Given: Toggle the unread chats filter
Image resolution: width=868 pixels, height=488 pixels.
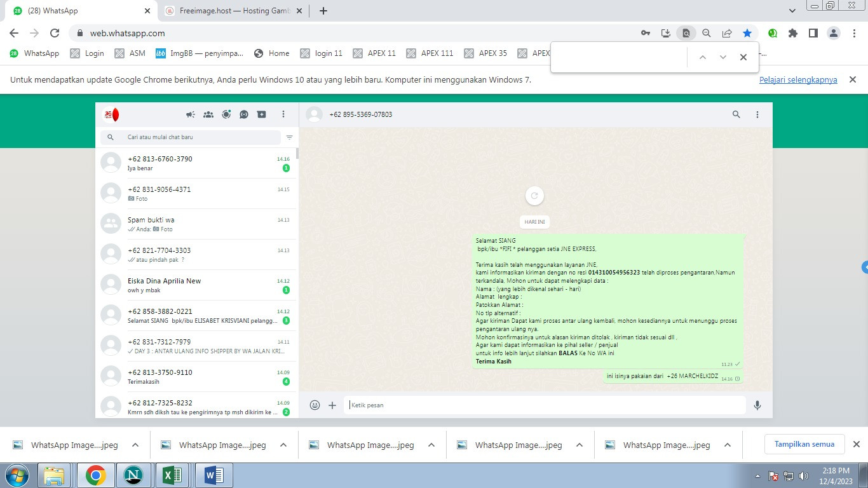Looking at the screenshot, I should click(290, 137).
